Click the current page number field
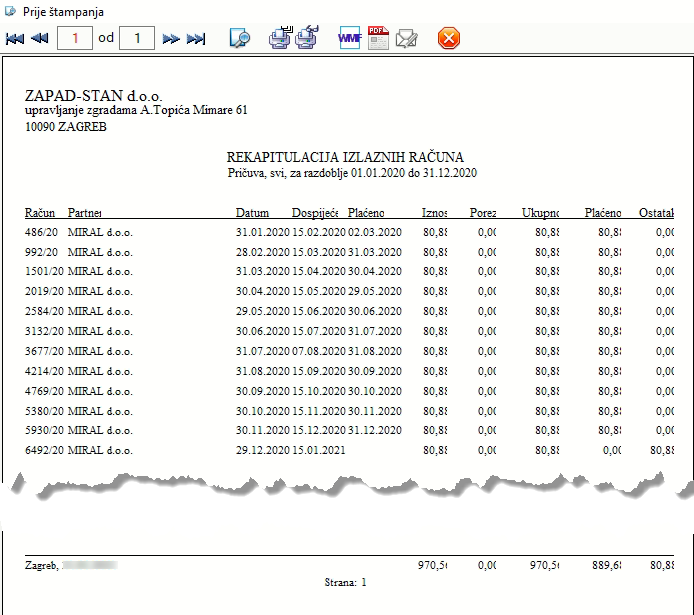The width and height of the screenshot is (694, 615). point(75,38)
